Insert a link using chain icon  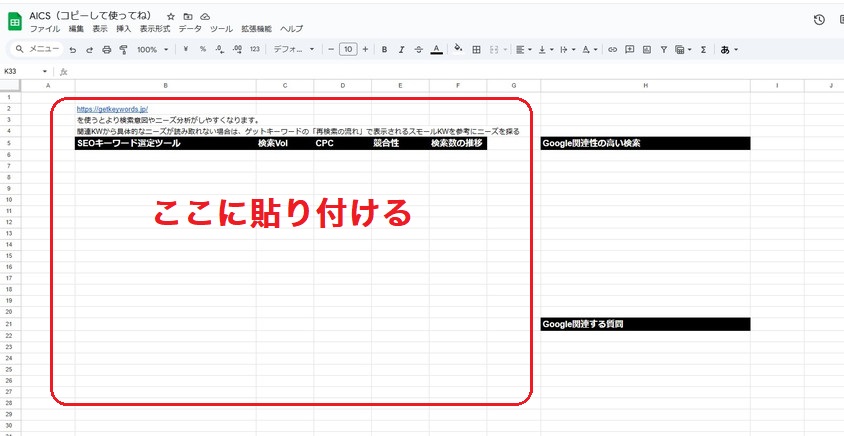[x=613, y=49]
